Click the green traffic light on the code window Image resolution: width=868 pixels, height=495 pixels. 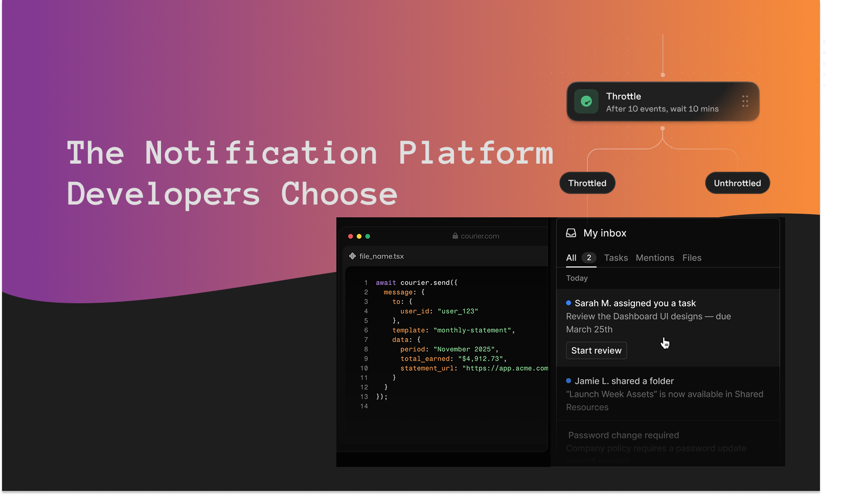[x=368, y=236]
